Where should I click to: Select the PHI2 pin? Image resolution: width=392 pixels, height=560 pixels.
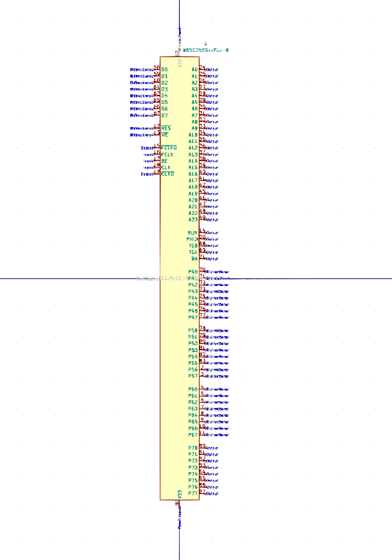(x=192, y=239)
